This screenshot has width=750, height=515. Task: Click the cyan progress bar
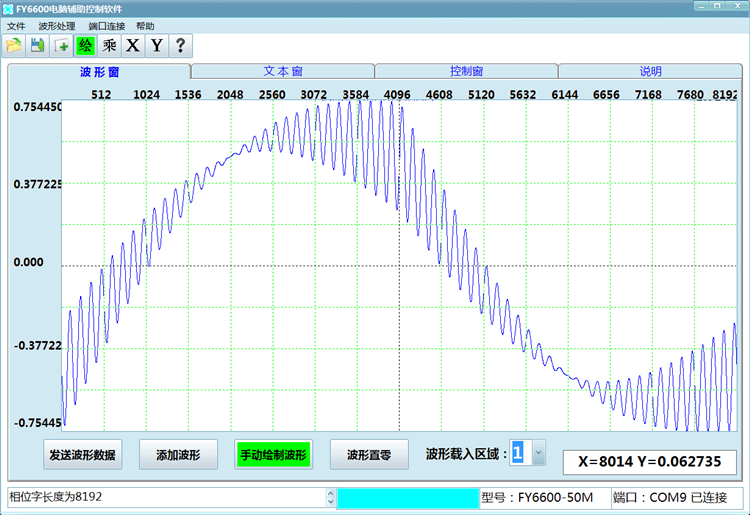[408, 497]
